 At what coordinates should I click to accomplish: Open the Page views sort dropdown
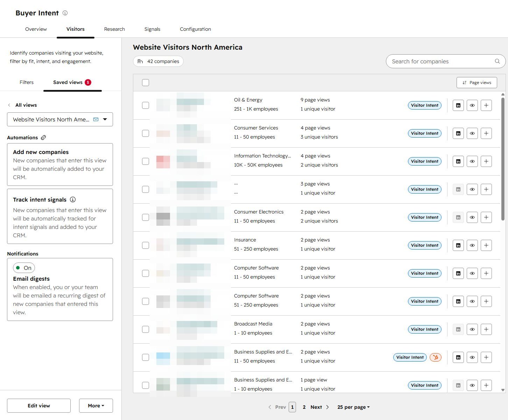point(477,83)
